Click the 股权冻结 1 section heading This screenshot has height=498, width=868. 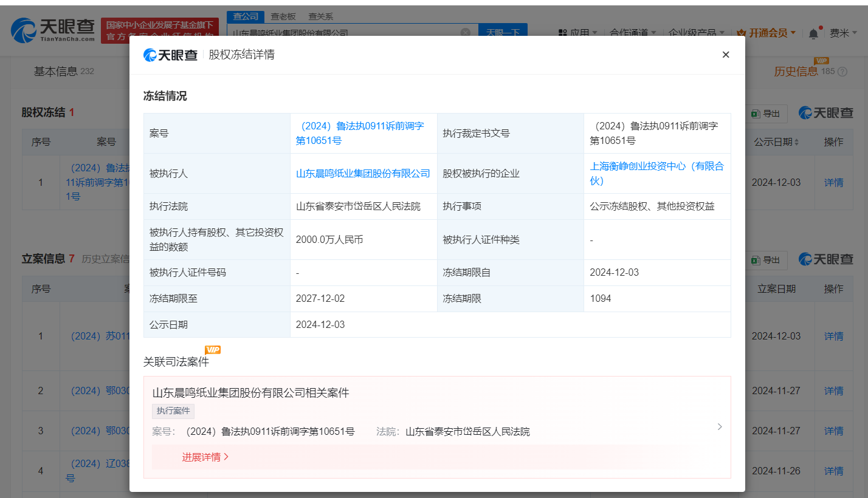click(x=48, y=112)
